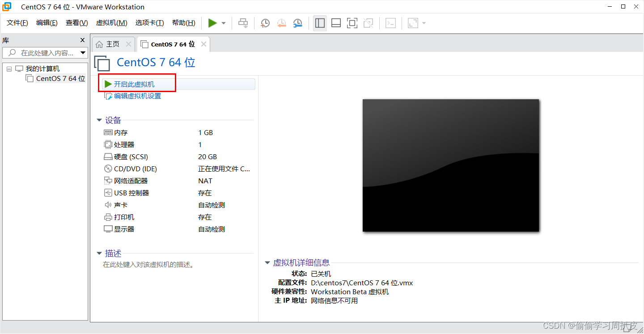Image resolution: width=644 pixels, height=334 pixels.
Task: Open the library search dropdown arrow
Action: (x=83, y=53)
